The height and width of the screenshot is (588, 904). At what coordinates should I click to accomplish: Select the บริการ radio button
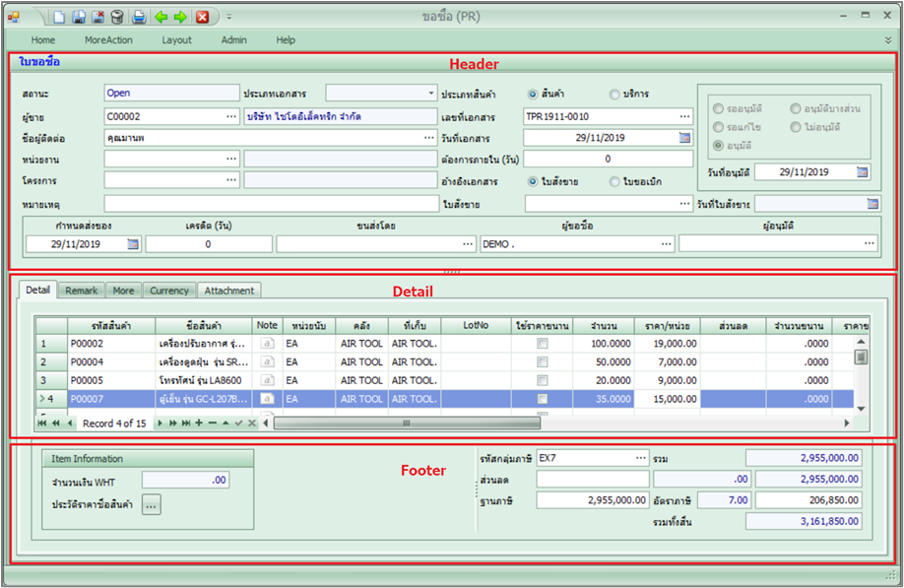pyautogui.click(x=614, y=95)
